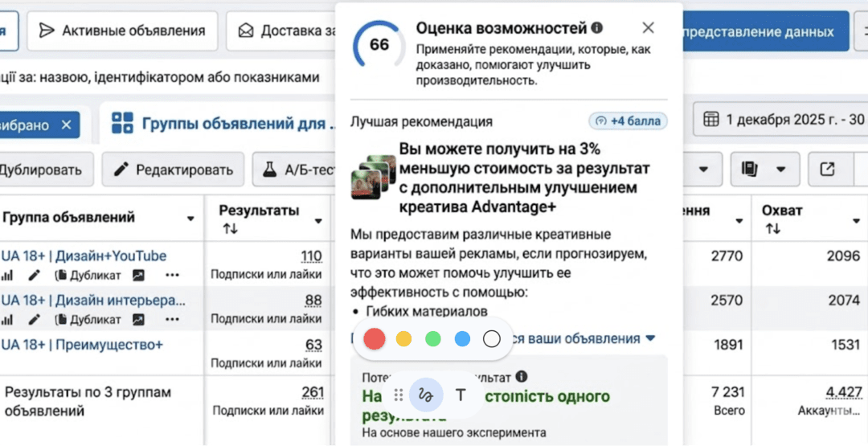Open the Охват column dropdown arrow
868x446 pixels.
(x=858, y=221)
